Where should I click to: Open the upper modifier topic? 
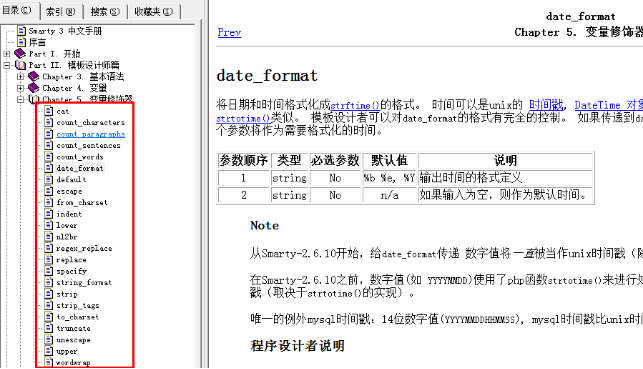pyautogui.click(x=67, y=351)
